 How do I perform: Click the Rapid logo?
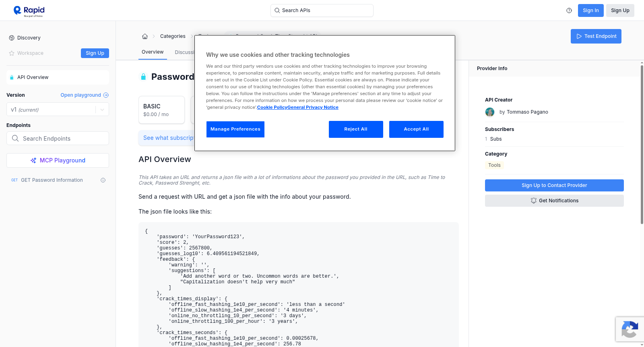[x=29, y=11]
